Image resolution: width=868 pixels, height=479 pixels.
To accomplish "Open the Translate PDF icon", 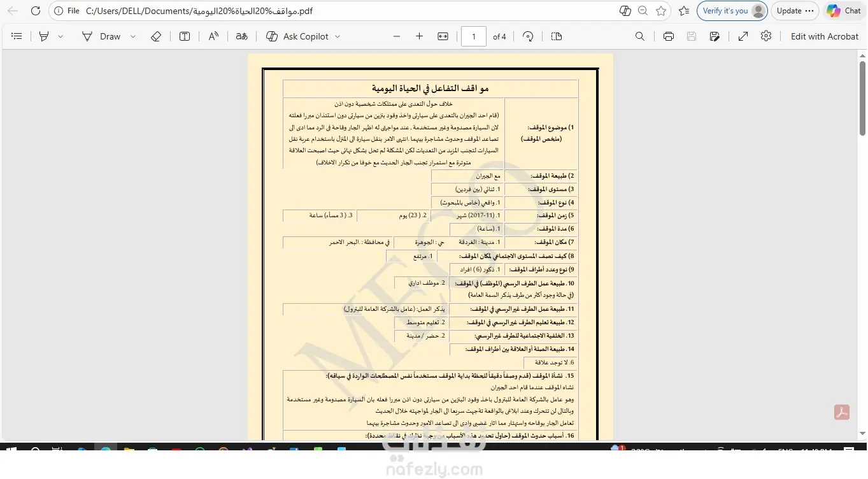I will point(241,36).
